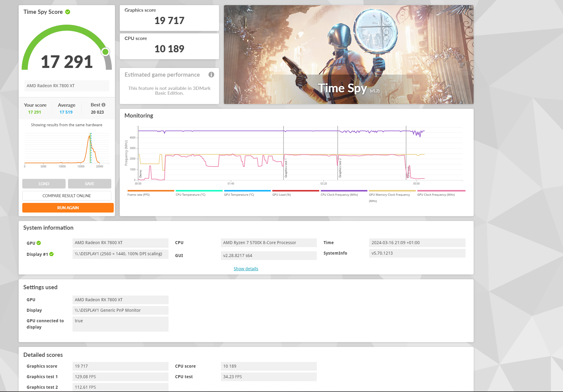Toggle the CPU Clock Frequency legend swatch
Image resolution: width=563 pixels, height=392 pixels.
coord(344,191)
